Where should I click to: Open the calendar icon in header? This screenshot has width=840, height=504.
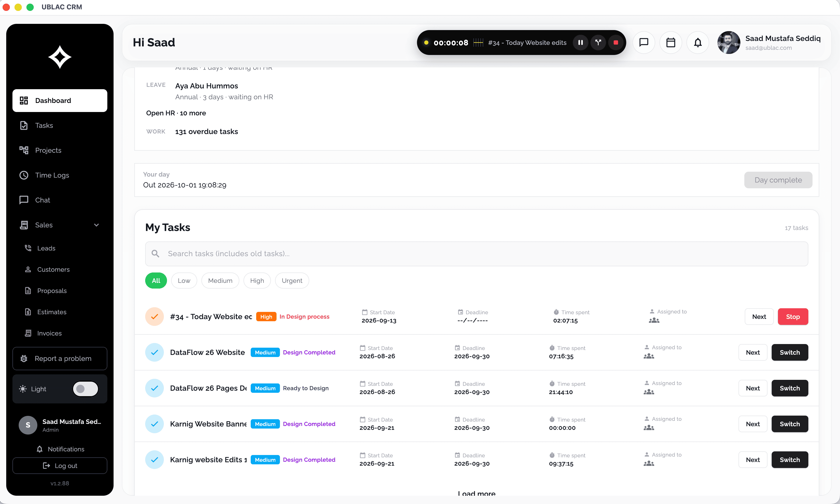pyautogui.click(x=670, y=43)
